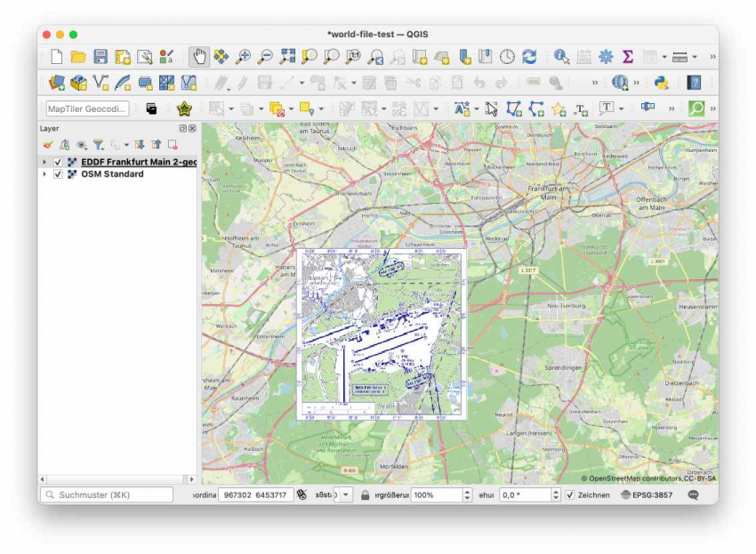Toggle the scale lock padlock
756x554 pixels.
tap(365, 495)
